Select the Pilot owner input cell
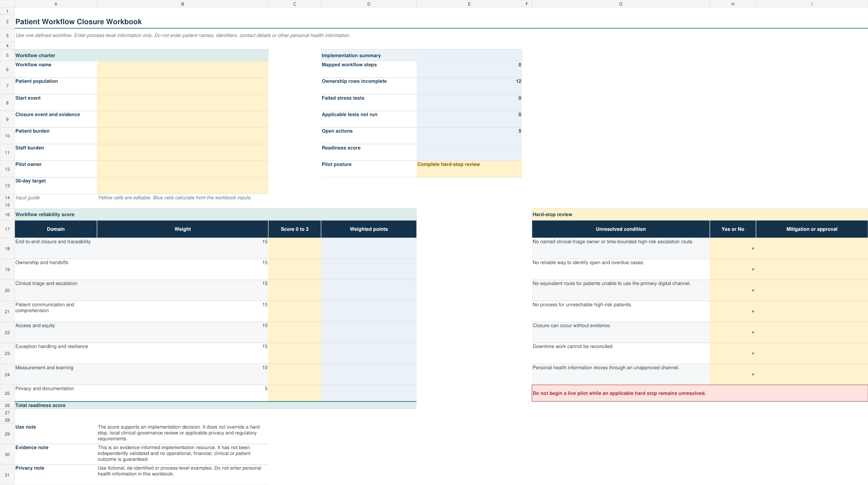Viewport: 868px width, 485px height. tap(182, 169)
